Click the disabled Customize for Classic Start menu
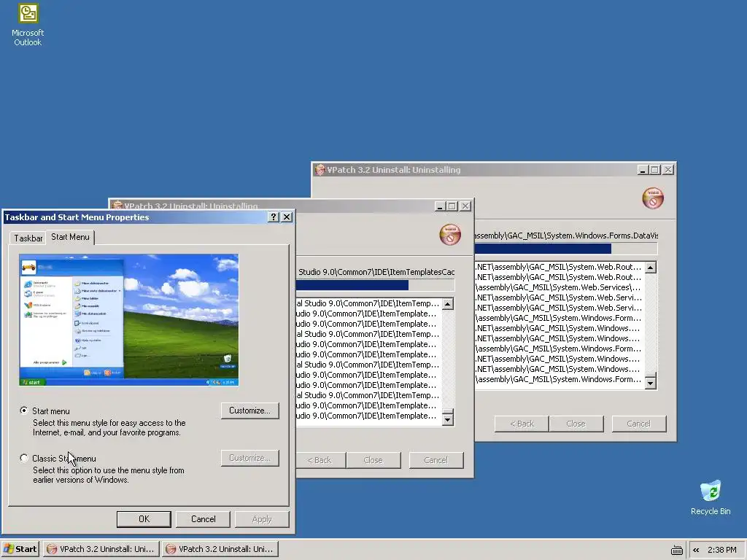 [249, 458]
